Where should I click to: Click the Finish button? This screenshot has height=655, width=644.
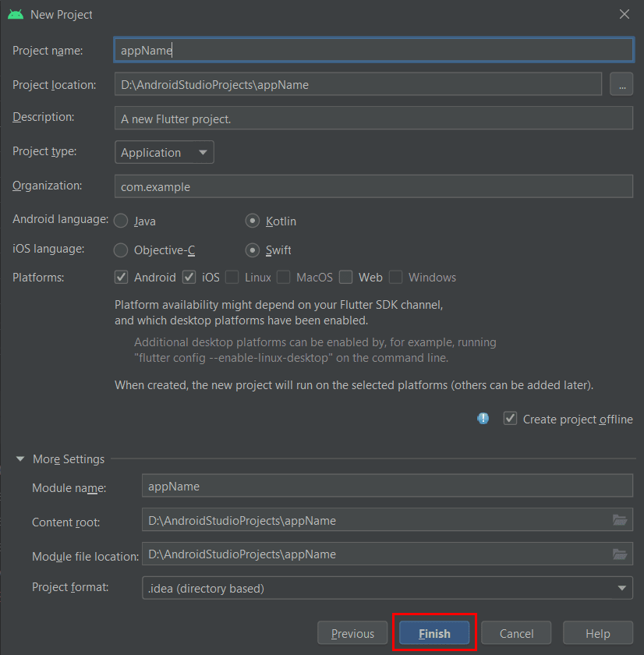(x=434, y=633)
